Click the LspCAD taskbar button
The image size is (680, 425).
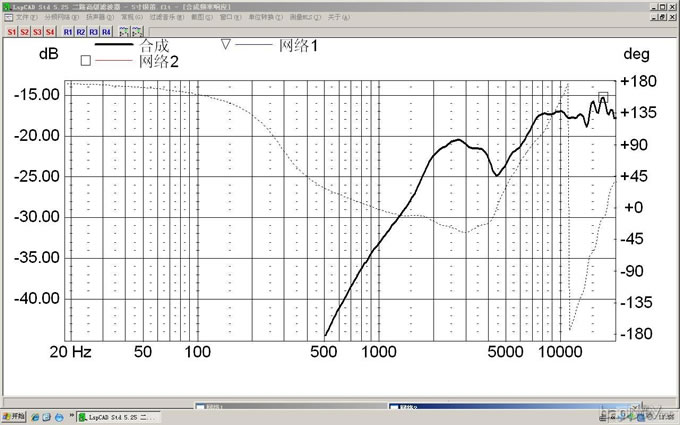pyautogui.click(x=117, y=416)
